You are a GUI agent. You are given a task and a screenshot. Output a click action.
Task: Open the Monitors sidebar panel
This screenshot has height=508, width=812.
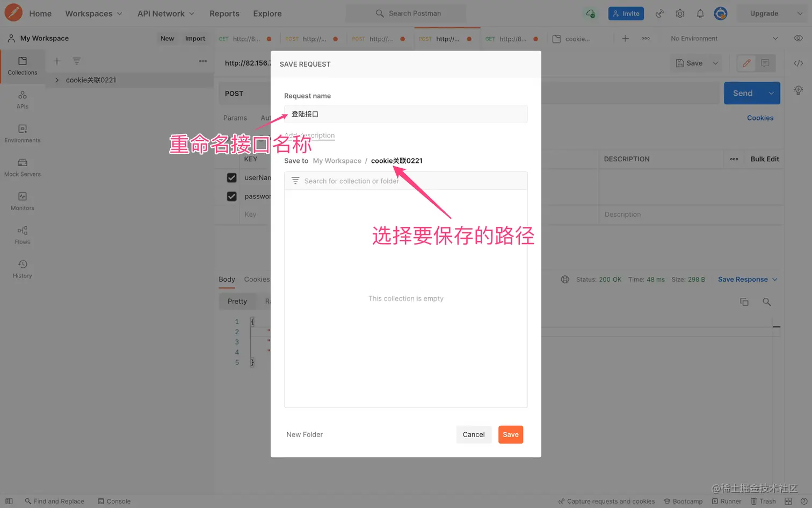[23, 202]
